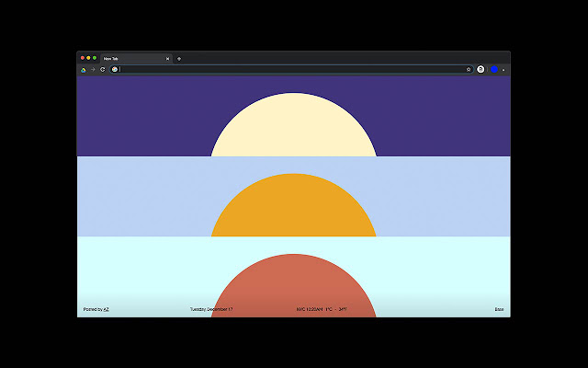Viewport: 588px width, 368px height.
Task: Open a new tab with plus button
Action: pos(179,59)
